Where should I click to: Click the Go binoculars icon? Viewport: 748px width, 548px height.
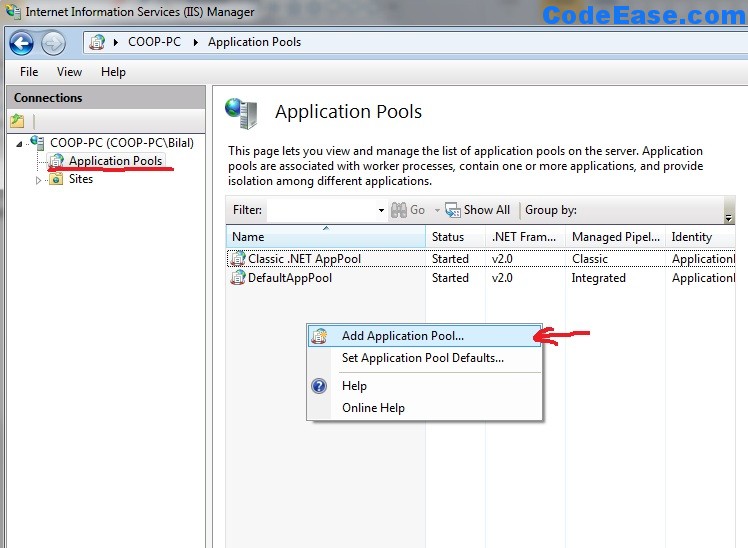[x=399, y=210]
